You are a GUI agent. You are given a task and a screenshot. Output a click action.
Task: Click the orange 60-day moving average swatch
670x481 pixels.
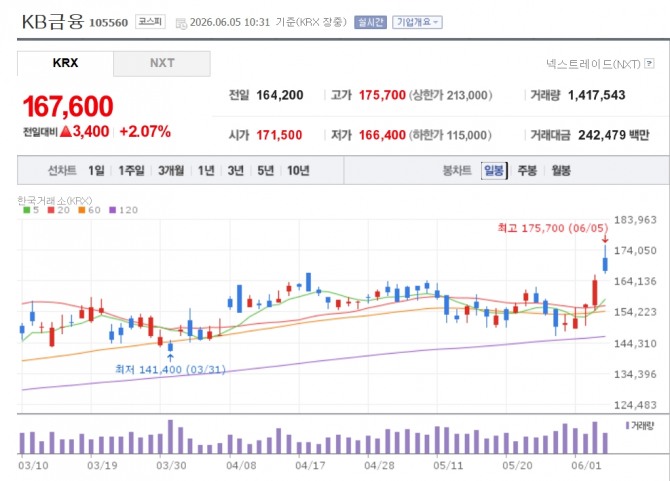tap(82, 210)
